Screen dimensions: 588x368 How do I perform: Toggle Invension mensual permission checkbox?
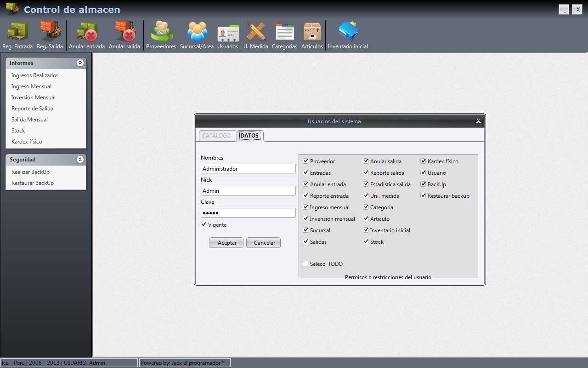tap(305, 218)
